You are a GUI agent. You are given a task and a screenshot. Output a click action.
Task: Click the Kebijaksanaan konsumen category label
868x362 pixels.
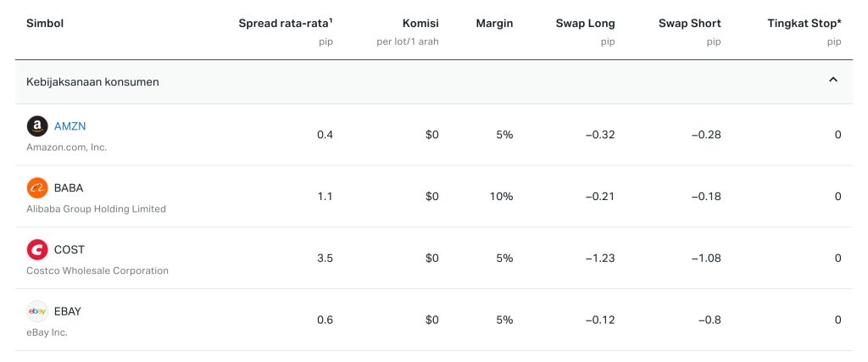(92, 81)
